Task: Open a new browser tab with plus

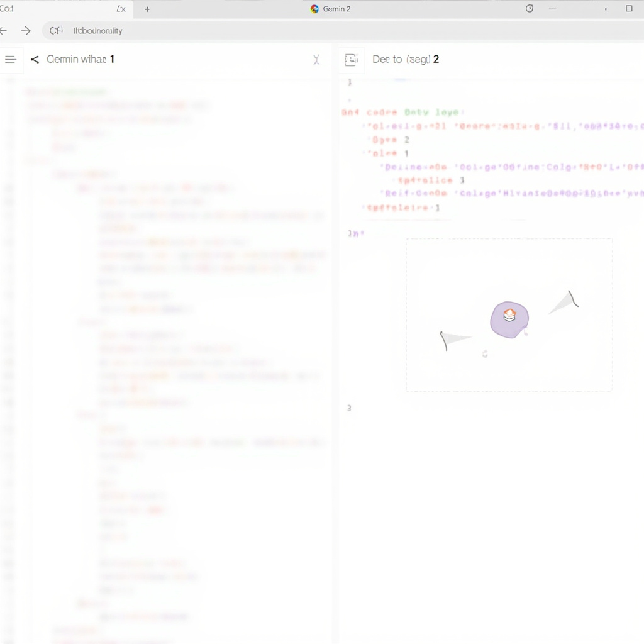Action: point(147,9)
